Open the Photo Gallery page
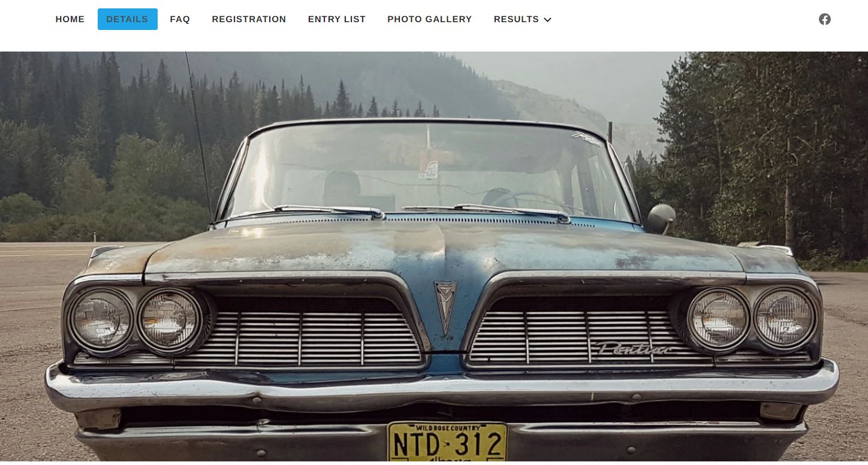This screenshot has width=868, height=465. click(x=430, y=19)
